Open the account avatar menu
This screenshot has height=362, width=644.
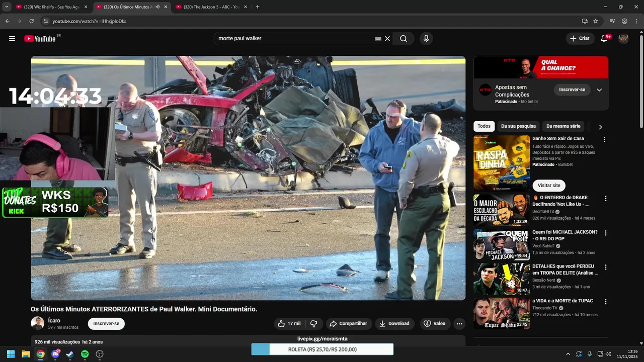point(623,39)
